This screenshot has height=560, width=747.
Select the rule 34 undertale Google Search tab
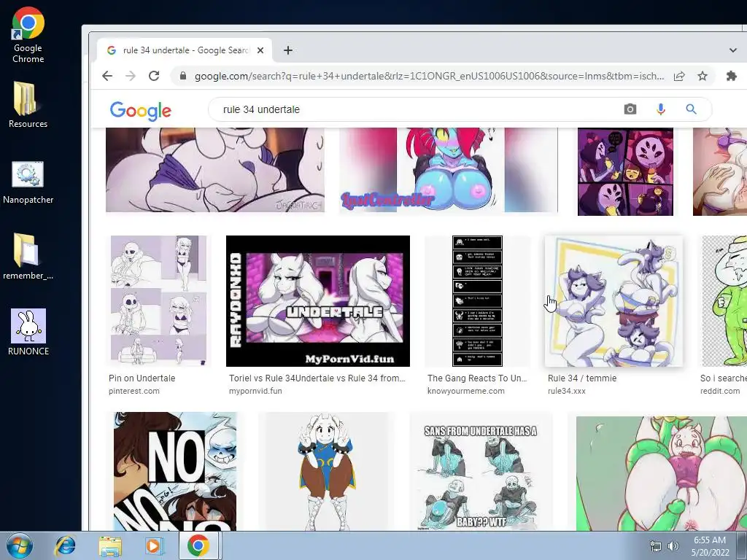185,50
